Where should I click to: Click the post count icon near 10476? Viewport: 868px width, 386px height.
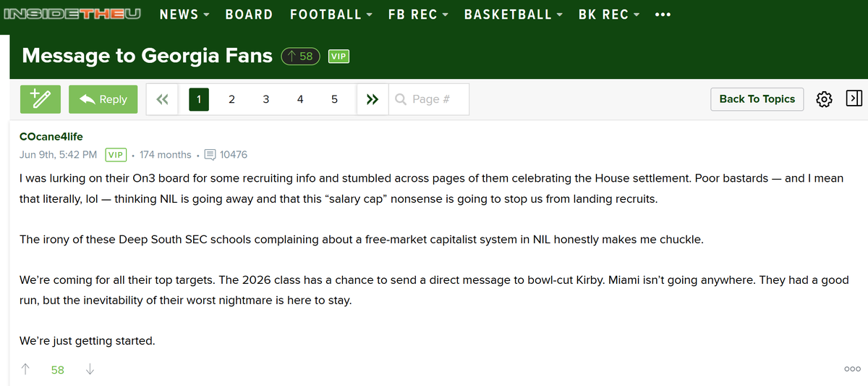(x=210, y=154)
